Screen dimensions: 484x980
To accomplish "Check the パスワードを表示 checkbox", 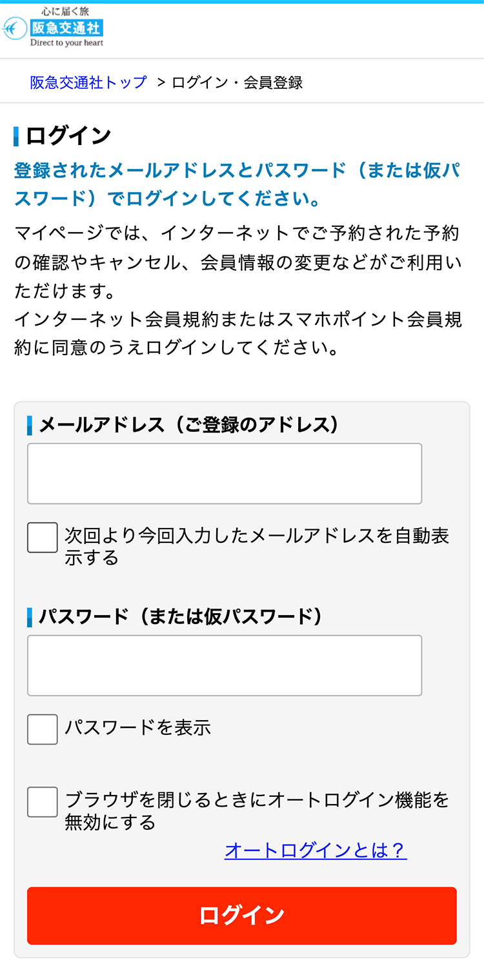I will (43, 729).
